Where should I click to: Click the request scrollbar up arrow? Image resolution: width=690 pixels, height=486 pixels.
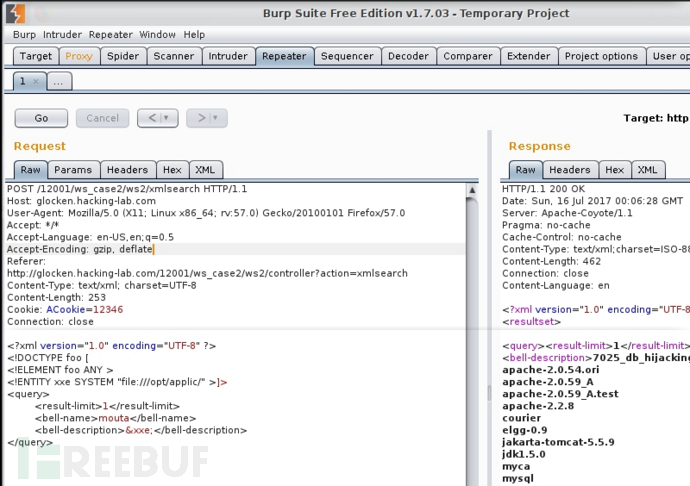472,190
